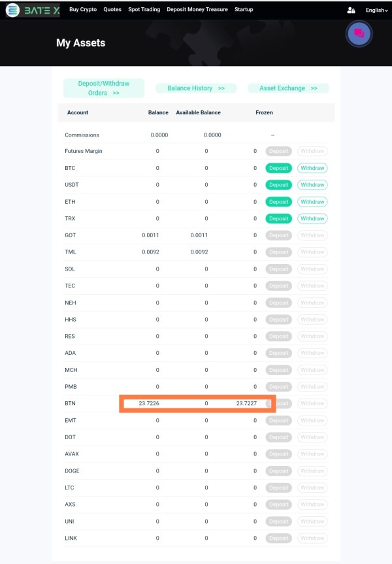Click the BTN balance value 23.7226
The height and width of the screenshot is (564, 392).
(149, 404)
